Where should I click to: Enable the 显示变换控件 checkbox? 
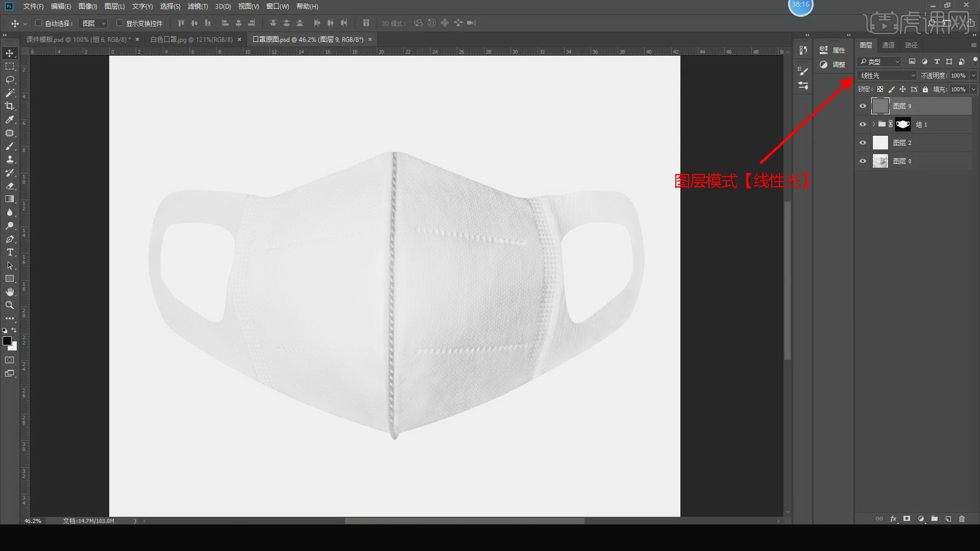[119, 23]
